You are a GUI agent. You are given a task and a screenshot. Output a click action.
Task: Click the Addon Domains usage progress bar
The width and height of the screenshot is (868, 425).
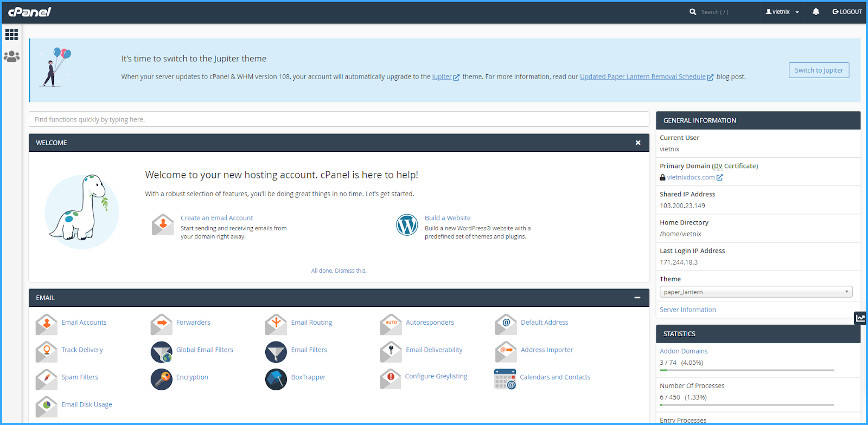coord(747,370)
